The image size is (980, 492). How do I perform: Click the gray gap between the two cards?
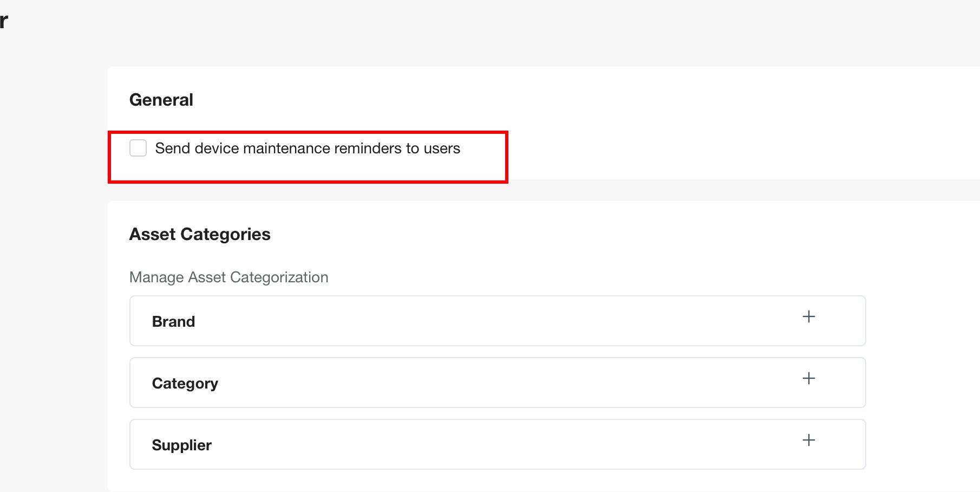(x=704, y=190)
